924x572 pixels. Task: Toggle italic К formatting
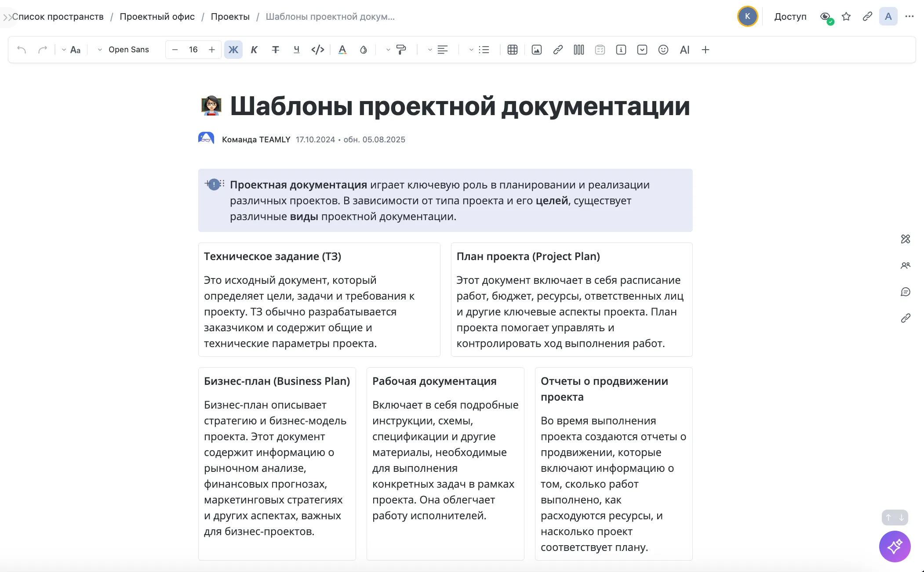[x=254, y=50]
